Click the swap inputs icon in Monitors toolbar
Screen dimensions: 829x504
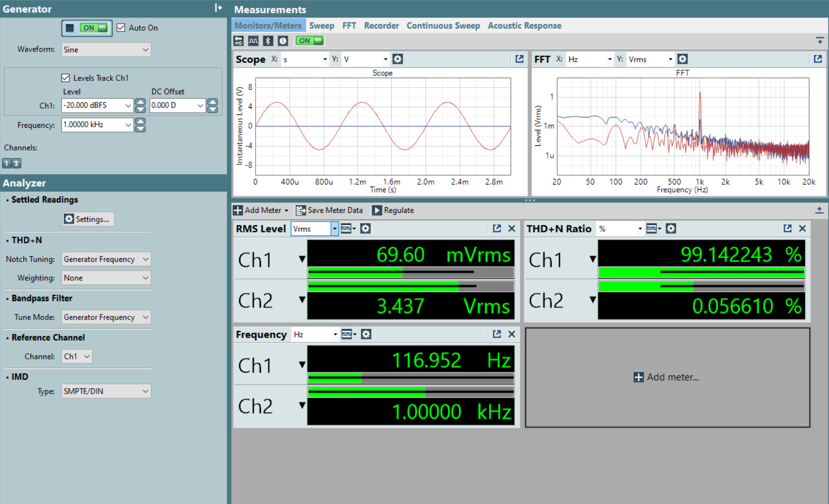tap(238, 41)
